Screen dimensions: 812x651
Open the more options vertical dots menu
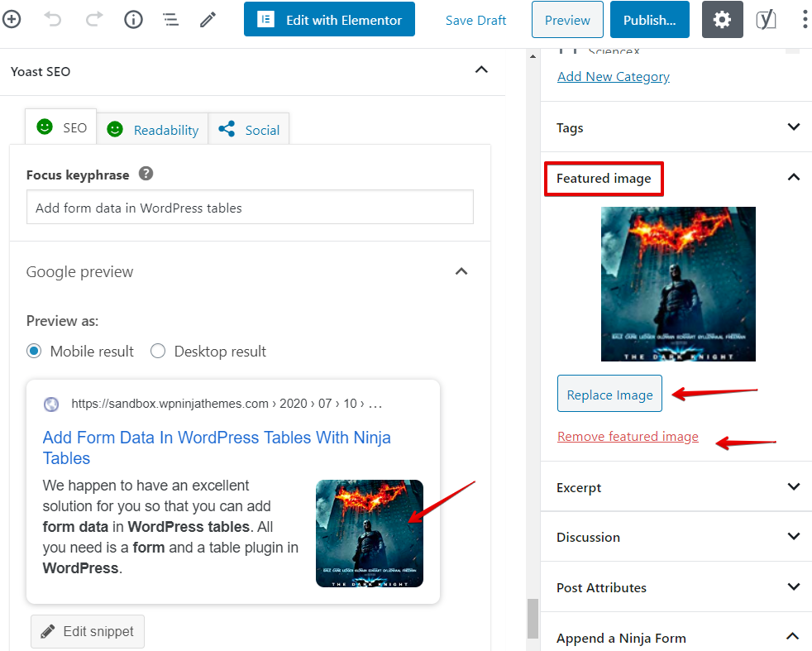[x=805, y=20]
